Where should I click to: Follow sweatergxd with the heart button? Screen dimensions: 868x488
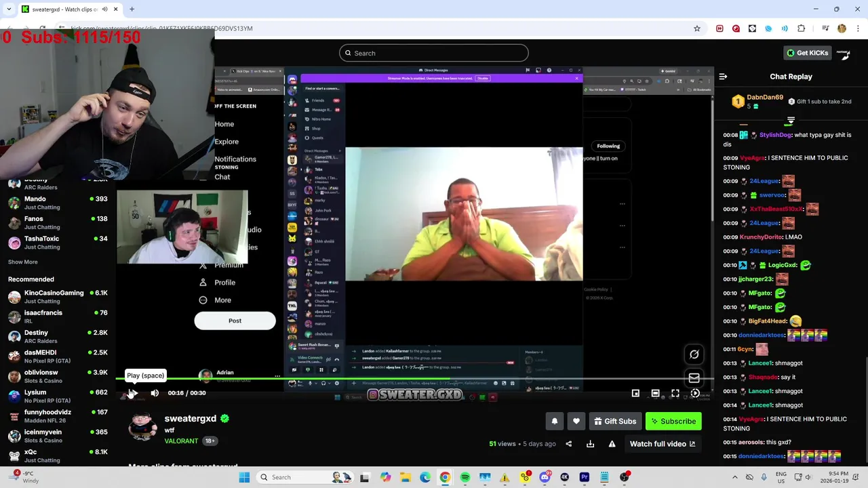pos(576,422)
